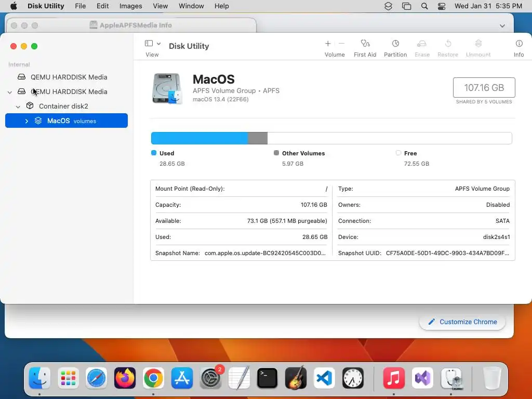Click the disk2s4s1 device value
532x399 pixels.
496,237
